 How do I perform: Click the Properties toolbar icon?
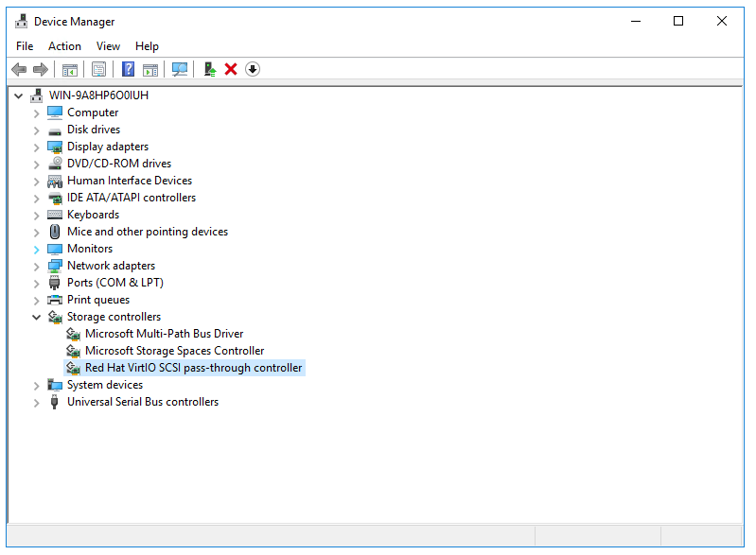pos(98,69)
